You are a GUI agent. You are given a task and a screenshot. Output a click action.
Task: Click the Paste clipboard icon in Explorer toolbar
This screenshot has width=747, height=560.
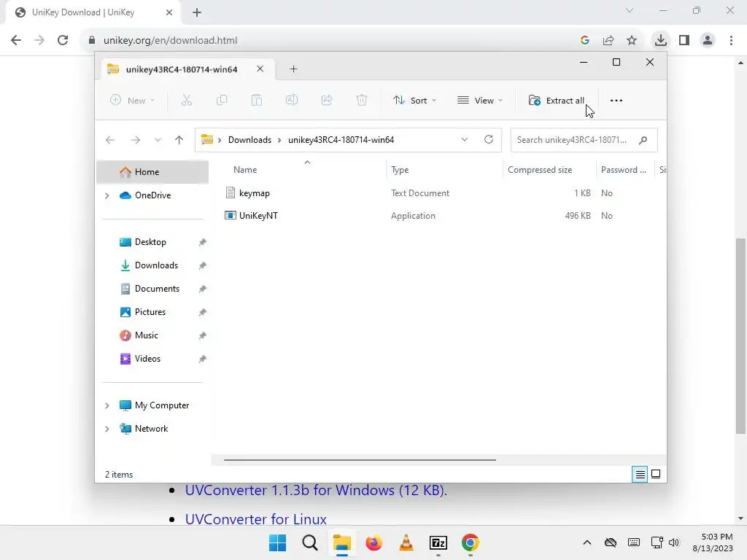click(256, 100)
